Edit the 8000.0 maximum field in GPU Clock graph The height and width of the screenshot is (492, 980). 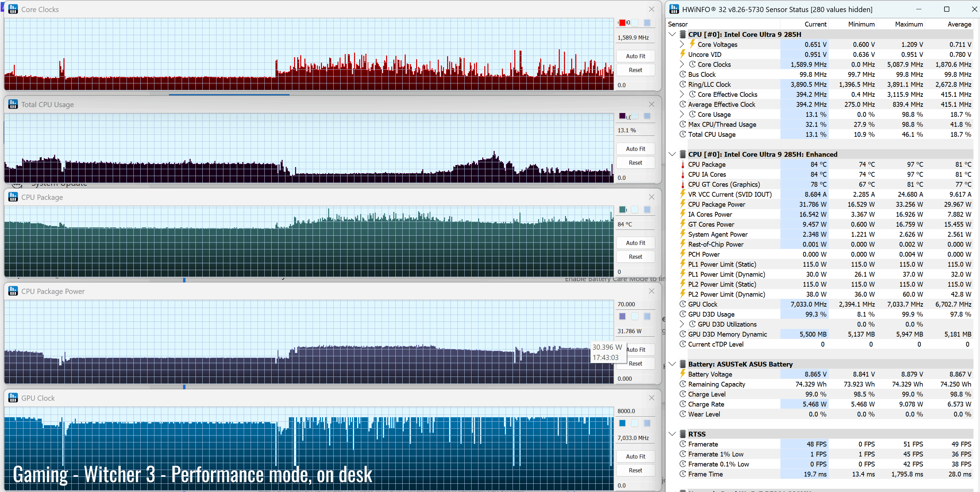(635, 411)
